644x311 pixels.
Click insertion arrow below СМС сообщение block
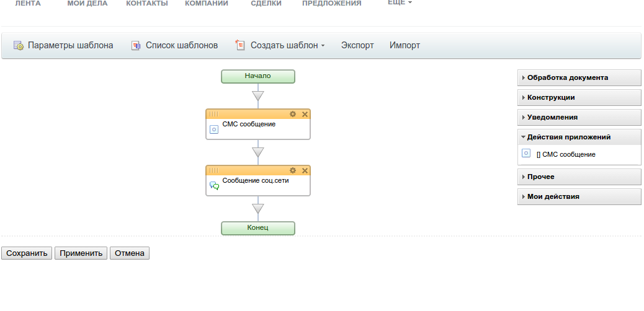pos(258,152)
